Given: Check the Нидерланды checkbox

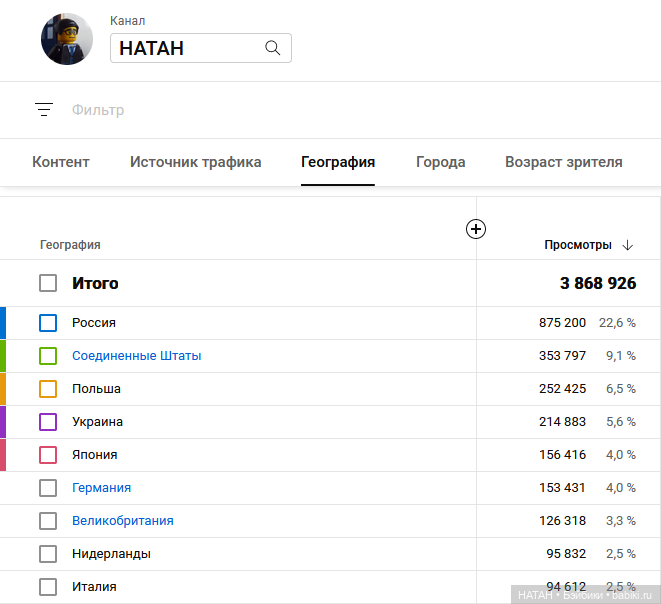Looking at the screenshot, I should point(48,554).
